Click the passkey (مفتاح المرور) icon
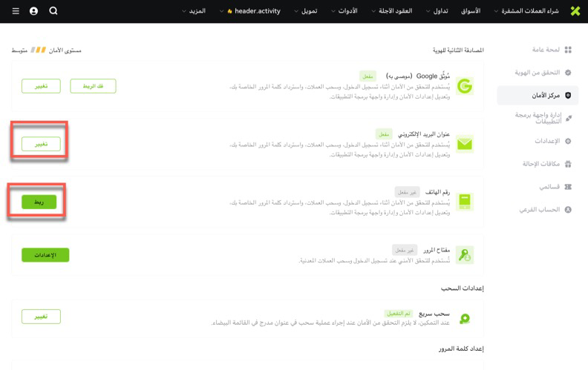This screenshot has height=370, width=588. (x=465, y=255)
